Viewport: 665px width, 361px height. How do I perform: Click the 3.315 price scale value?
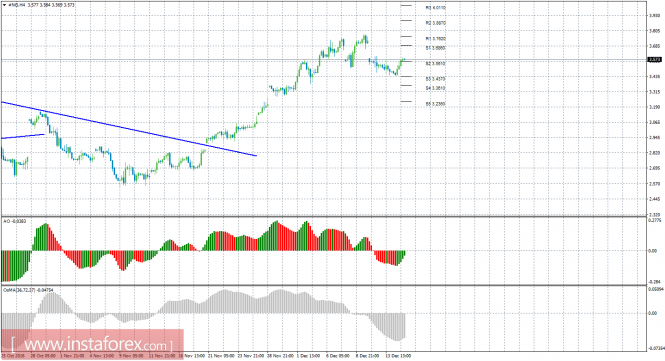click(654, 92)
